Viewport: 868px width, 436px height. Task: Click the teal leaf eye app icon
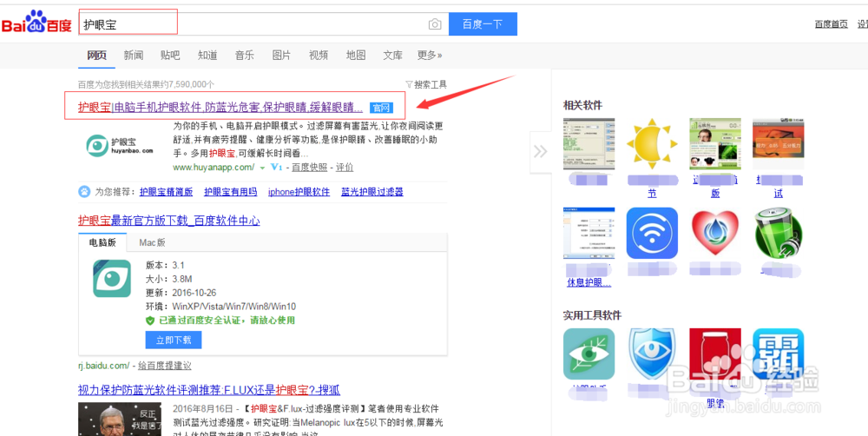(x=589, y=354)
